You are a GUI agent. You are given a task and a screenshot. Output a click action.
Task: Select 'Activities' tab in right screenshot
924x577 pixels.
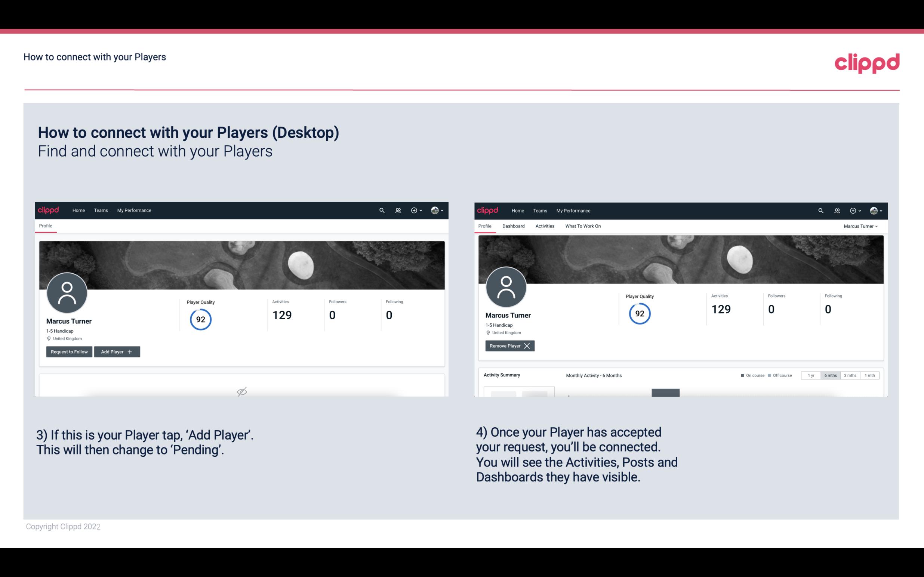click(x=544, y=226)
